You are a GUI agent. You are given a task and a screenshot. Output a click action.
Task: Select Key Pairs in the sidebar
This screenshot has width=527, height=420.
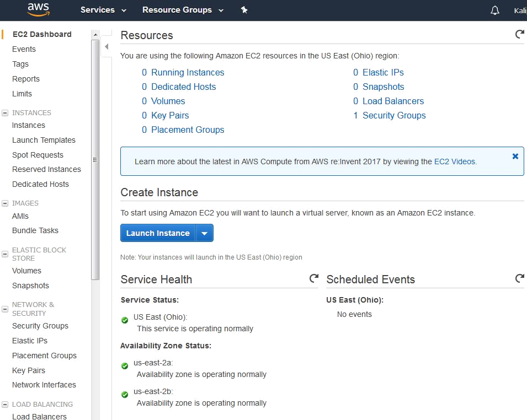coord(29,370)
